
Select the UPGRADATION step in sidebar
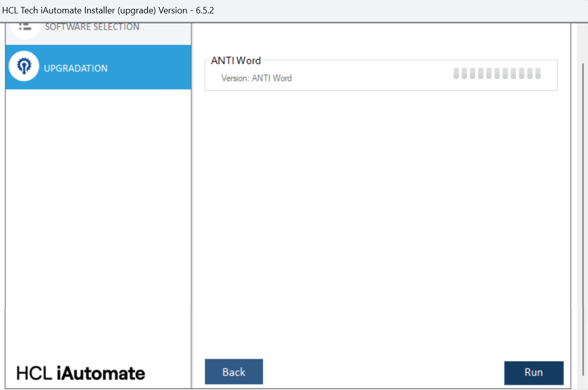click(98, 67)
